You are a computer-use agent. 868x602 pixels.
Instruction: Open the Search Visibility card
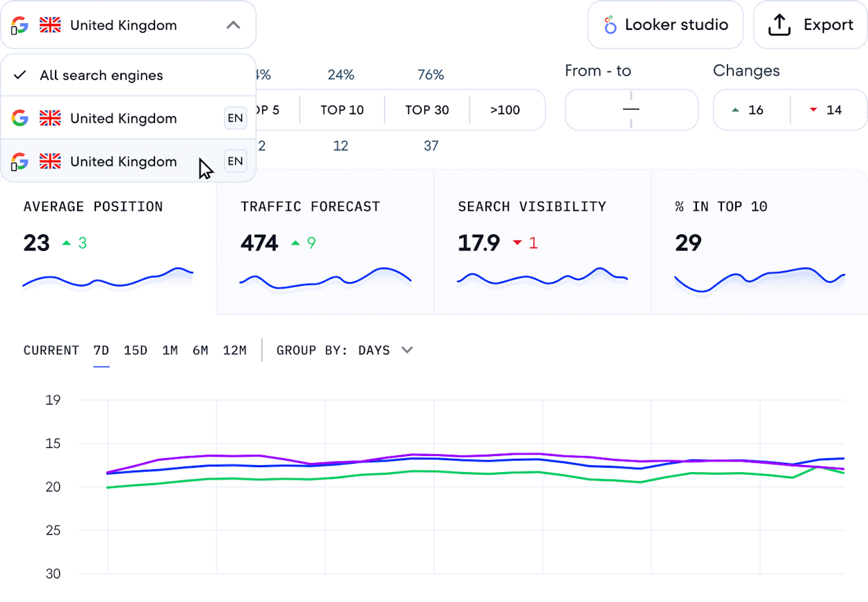pyautogui.click(x=542, y=242)
